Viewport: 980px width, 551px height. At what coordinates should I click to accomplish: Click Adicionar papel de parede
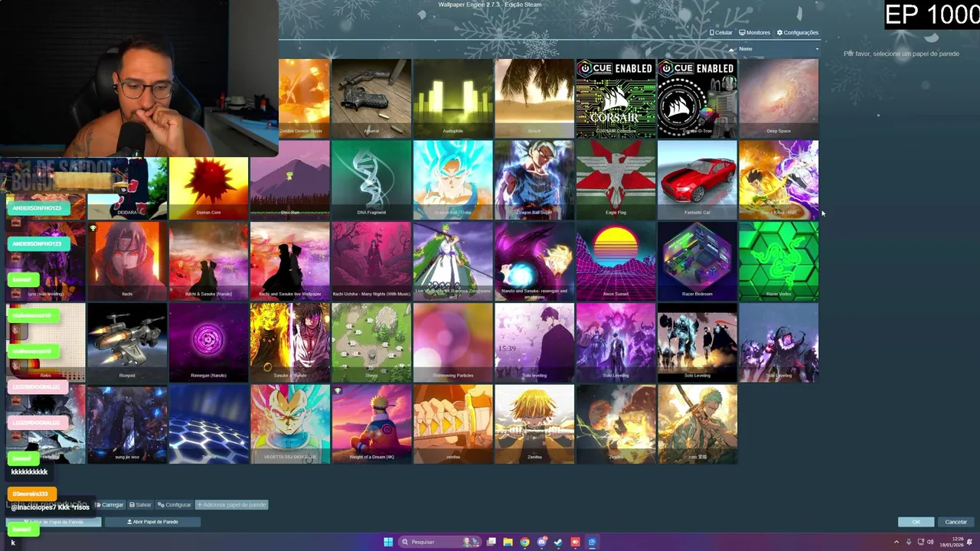tap(232, 505)
